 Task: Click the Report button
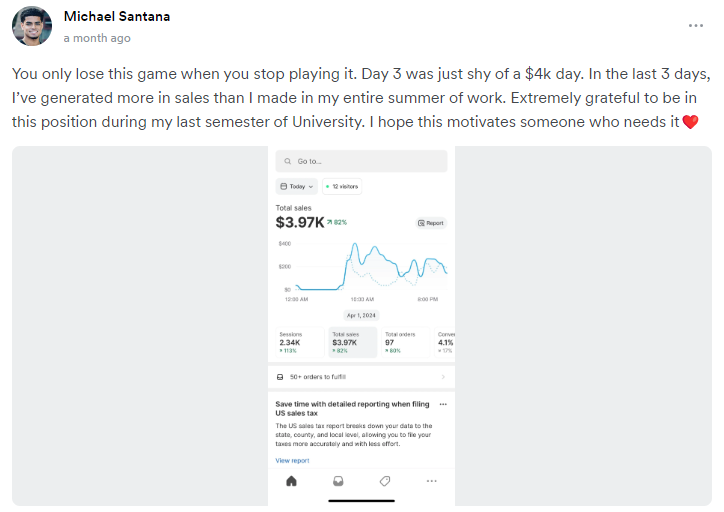click(430, 223)
